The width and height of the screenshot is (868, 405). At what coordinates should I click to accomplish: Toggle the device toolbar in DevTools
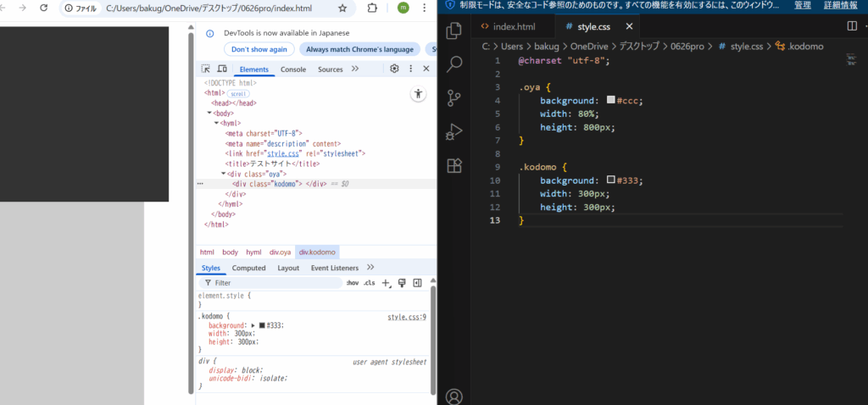(222, 69)
